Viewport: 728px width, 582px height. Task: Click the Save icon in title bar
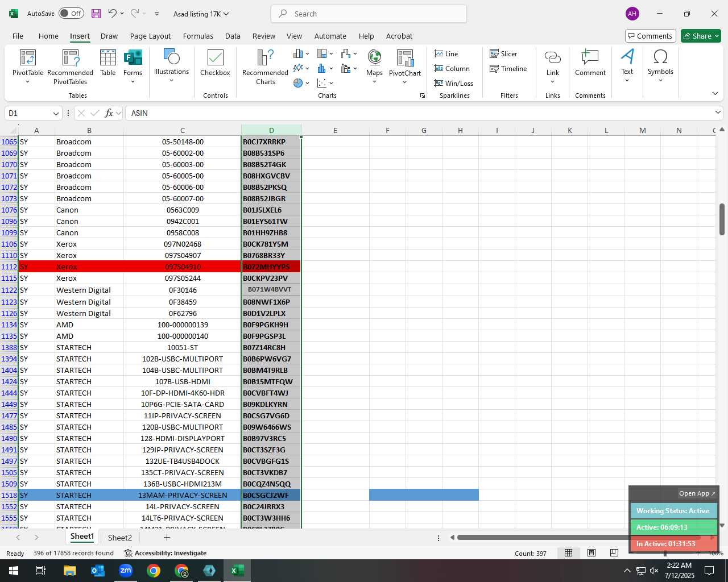[96, 14]
